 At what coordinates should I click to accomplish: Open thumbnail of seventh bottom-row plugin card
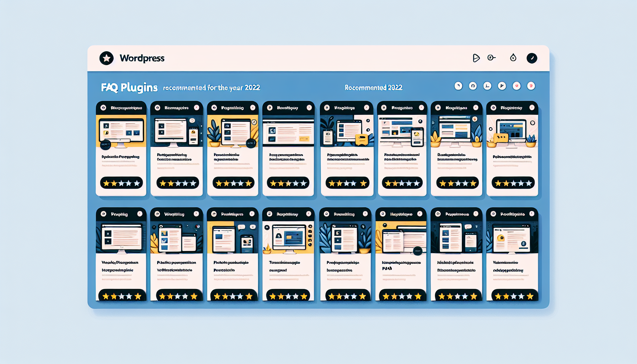(x=456, y=237)
